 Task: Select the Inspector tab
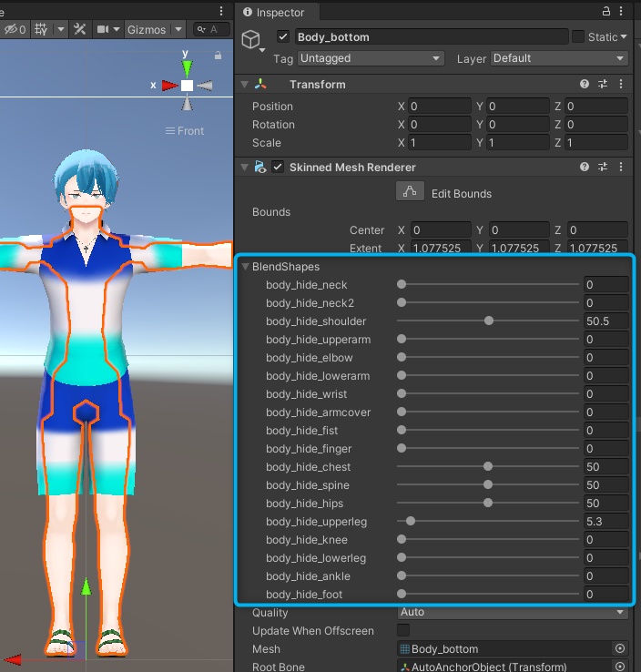pos(273,13)
